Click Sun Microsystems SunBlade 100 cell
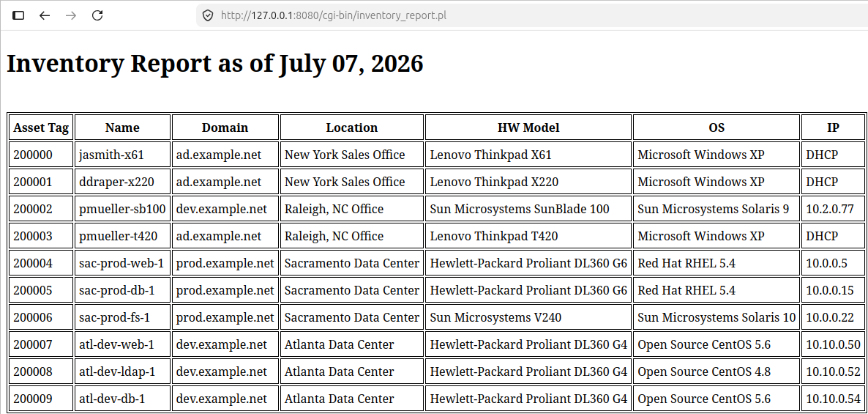 (x=528, y=209)
